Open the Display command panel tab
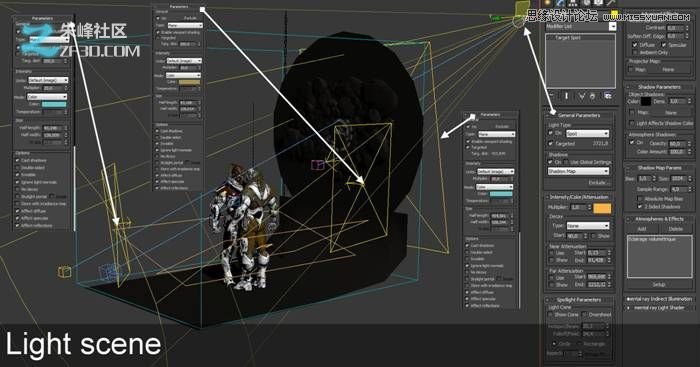Image resolution: width=700 pixels, height=367 pixels. pyautogui.click(x=598, y=3)
